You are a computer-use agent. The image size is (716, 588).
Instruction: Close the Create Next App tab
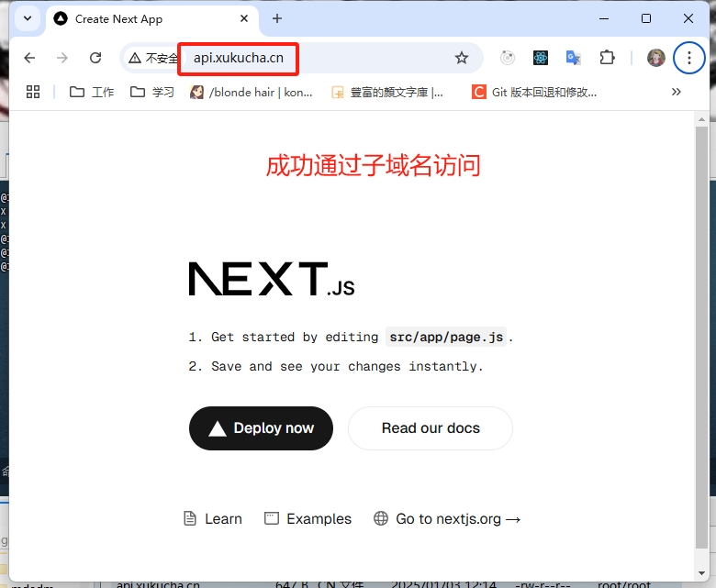click(x=244, y=18)
